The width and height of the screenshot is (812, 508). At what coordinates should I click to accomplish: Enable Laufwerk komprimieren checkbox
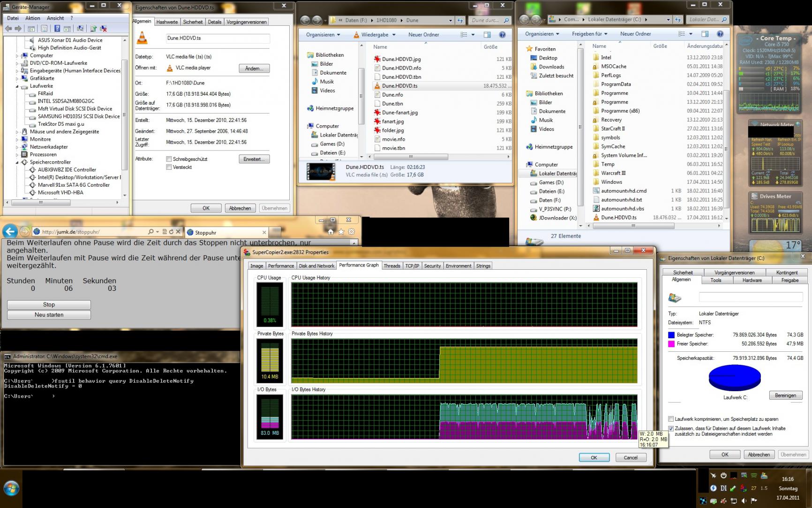tap(671, 419)
